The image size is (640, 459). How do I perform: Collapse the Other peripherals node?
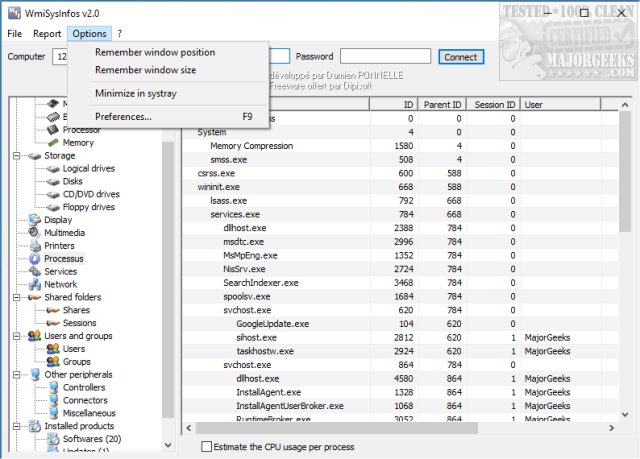coord(16,375)
